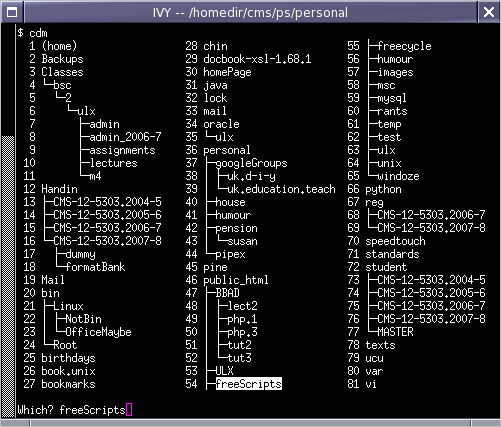
Task: Click entry 34 oracle
Action: [221, 124]
